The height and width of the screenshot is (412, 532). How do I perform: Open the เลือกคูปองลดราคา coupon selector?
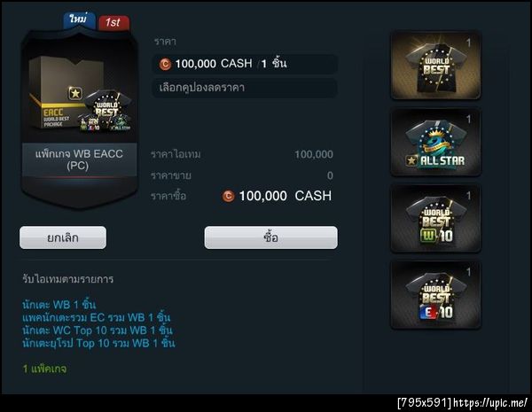[245, 88]
